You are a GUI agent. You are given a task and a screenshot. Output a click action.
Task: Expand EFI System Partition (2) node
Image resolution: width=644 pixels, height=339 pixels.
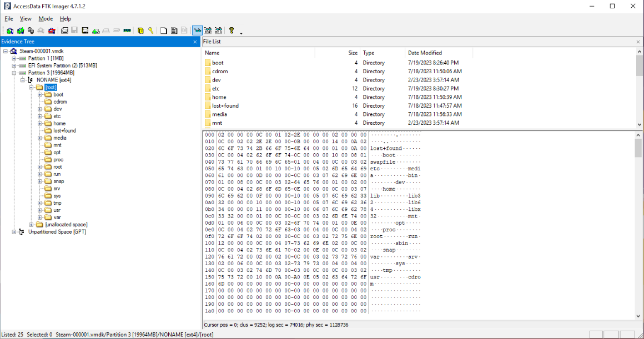14,65
